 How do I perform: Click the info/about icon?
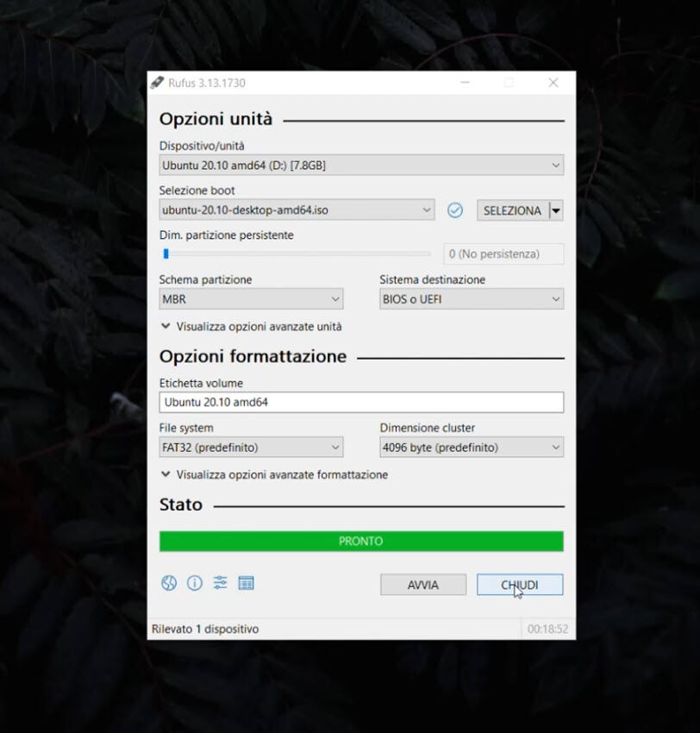click(195, 583)
